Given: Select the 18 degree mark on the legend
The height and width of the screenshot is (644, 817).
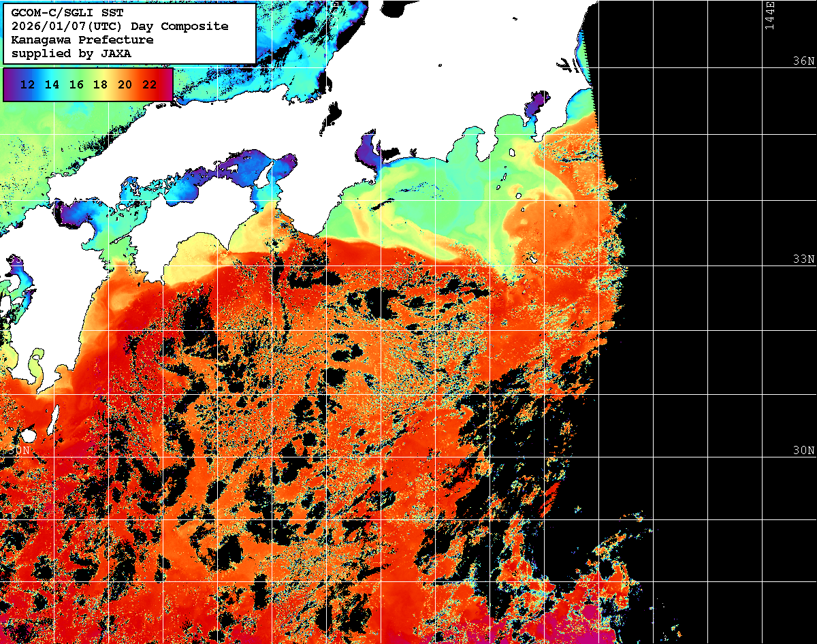Looking at the screenshot, I should pos(100,85).
